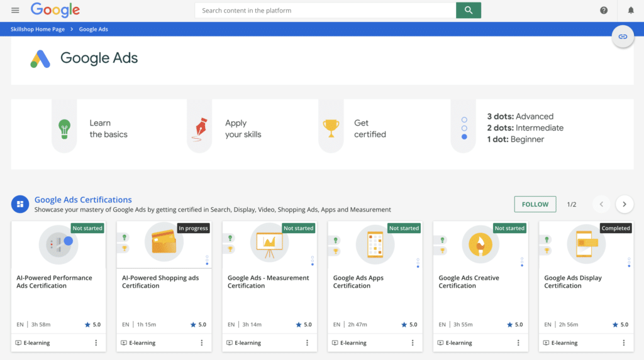Open more options on Google Ads Apps card

413,343
